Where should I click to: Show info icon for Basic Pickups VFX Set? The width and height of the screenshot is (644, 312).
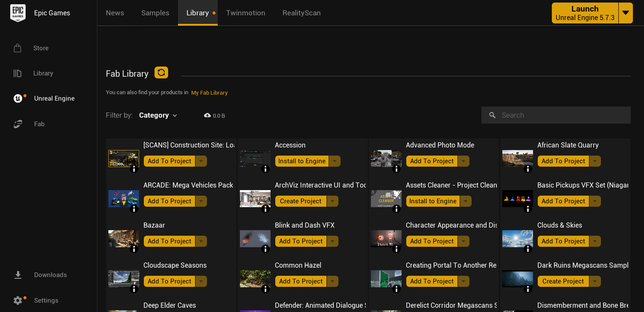click(x=528, y=209)
